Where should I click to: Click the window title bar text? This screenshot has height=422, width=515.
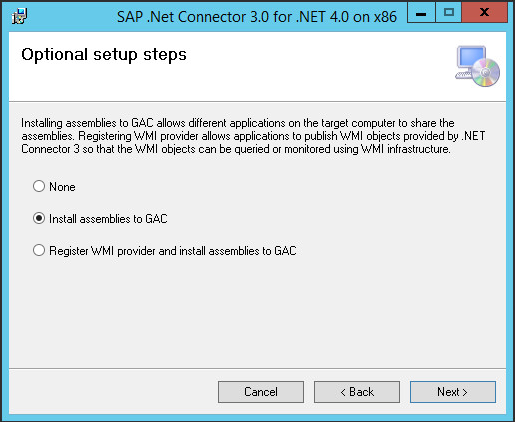tap(257, 16)
